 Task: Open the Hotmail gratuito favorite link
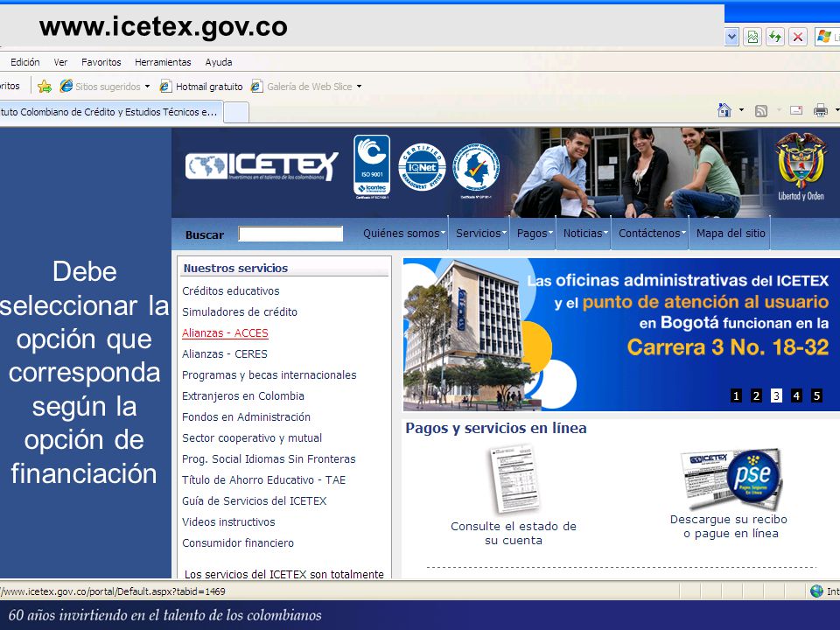[201, 87]
